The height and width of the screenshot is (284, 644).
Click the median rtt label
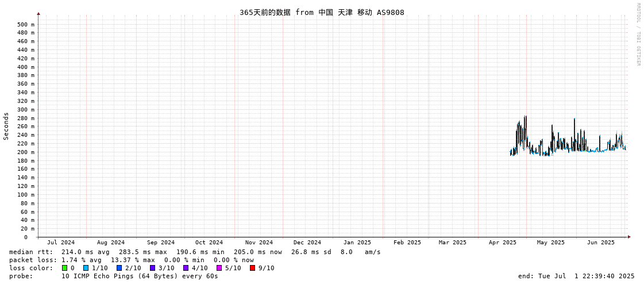[31, 252]
